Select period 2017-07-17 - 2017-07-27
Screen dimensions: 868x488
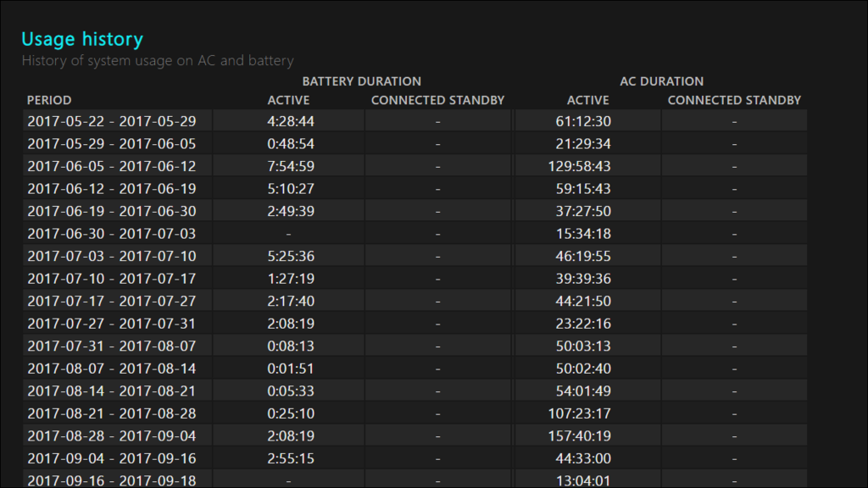[x=112, y=301]
